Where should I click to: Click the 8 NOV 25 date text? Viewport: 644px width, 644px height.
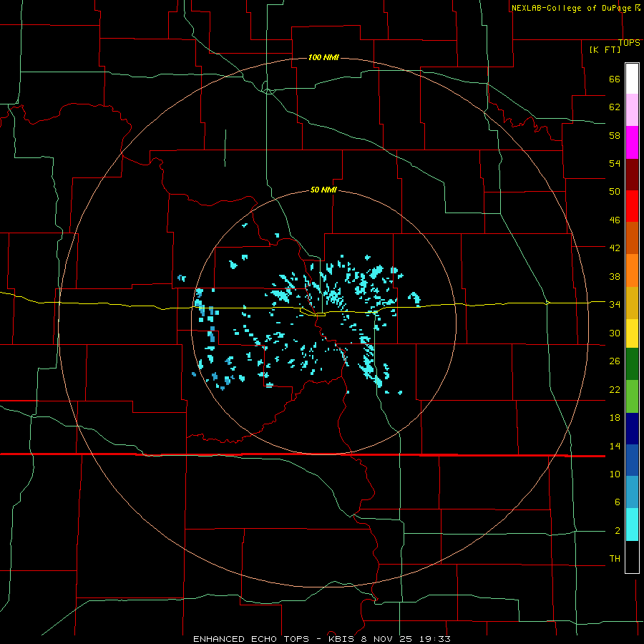pos(388,639)
